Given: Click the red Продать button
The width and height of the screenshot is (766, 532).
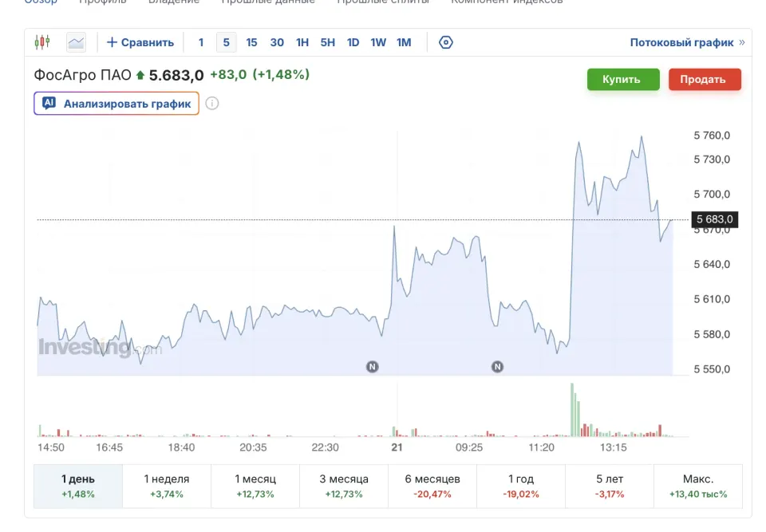Looking at the screenshot, I should point(705,79).
